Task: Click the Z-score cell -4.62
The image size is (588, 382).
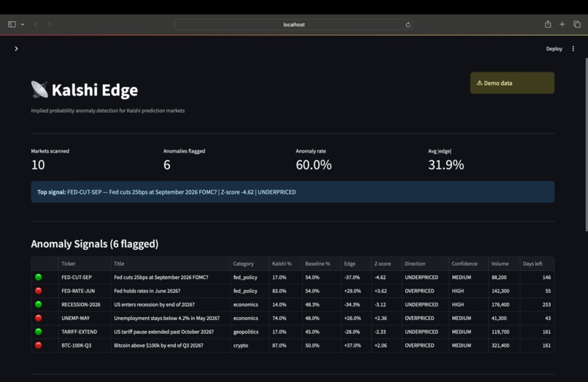Action: [x=387, y=278]
